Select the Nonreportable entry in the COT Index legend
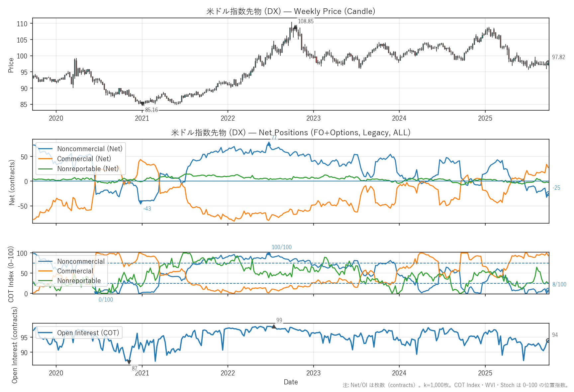 79,281
